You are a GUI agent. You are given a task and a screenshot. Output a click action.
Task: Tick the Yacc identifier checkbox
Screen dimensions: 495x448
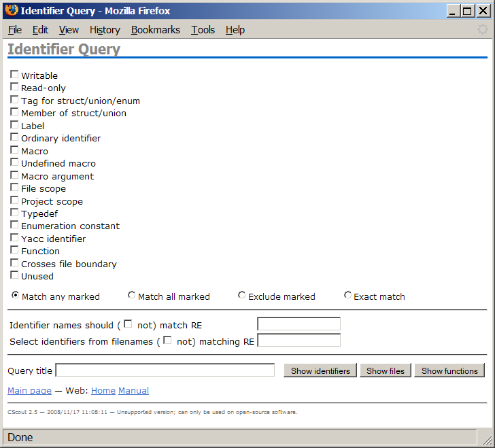[14, 237]
